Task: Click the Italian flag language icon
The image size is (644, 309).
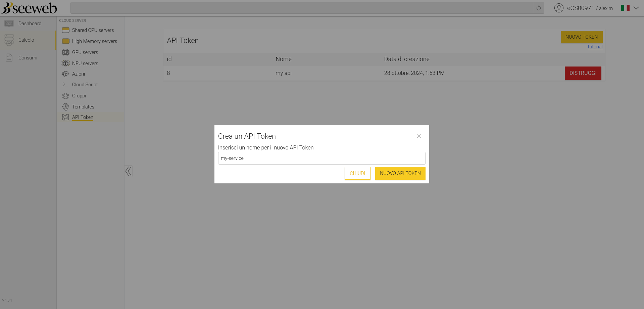Action: [625, 8]
